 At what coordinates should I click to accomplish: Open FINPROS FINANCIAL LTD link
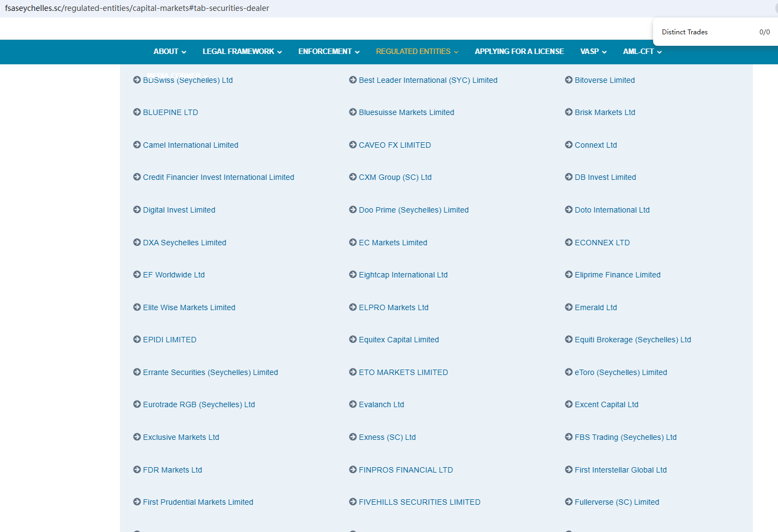point(406,470)
